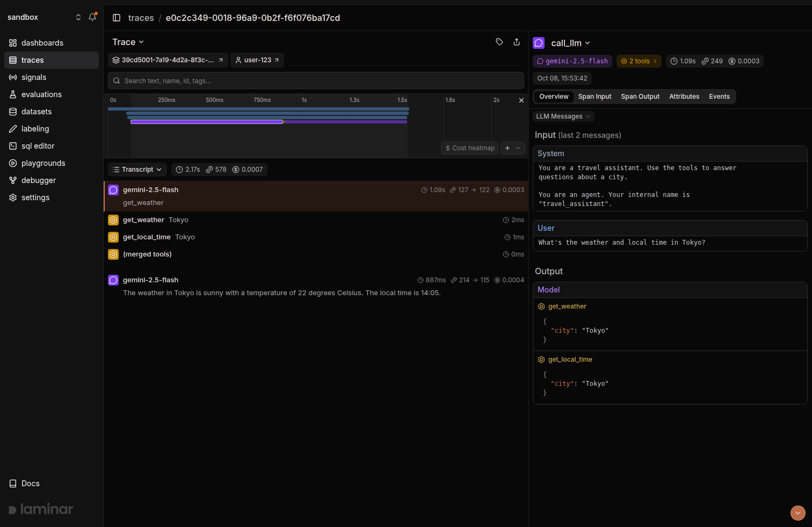Click the share/export icon in Trace header
Image resolution: width=812 pixels, height=527 pixels.
point(517,42)
